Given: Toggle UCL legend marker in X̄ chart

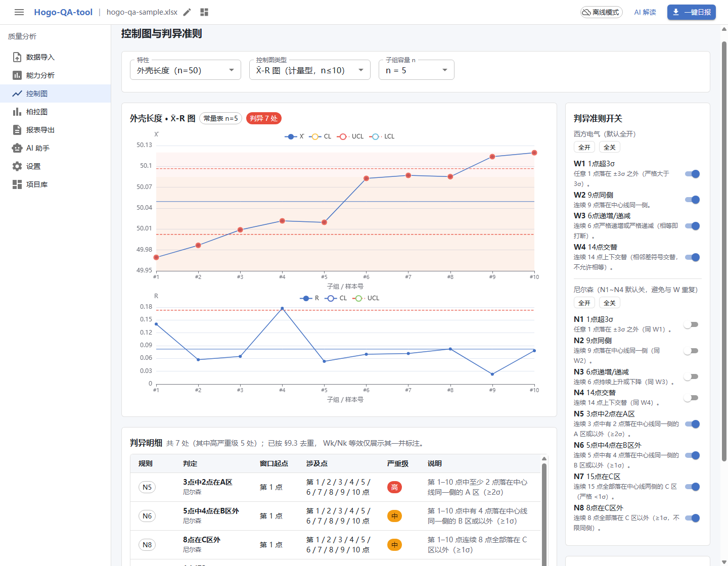Looking at the screenshot, I should (343, 136).
